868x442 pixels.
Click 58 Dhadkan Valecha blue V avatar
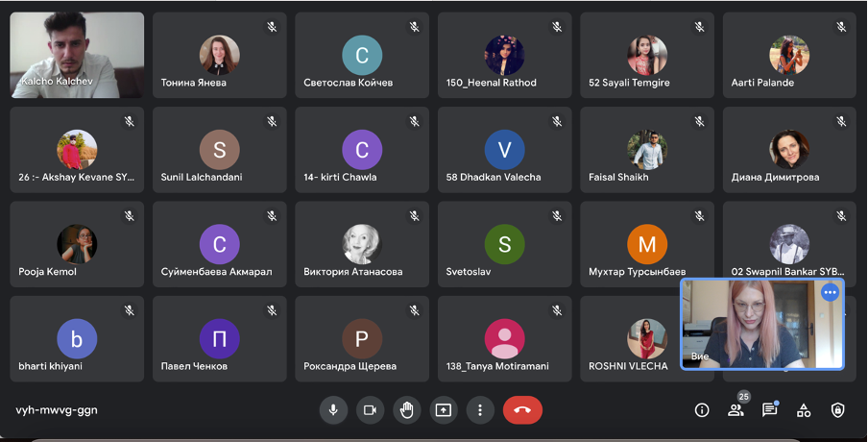504,150
